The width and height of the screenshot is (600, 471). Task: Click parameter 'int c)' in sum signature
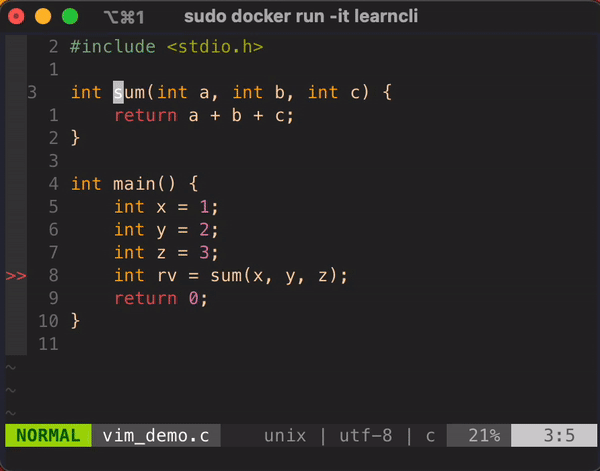(339, 93)
